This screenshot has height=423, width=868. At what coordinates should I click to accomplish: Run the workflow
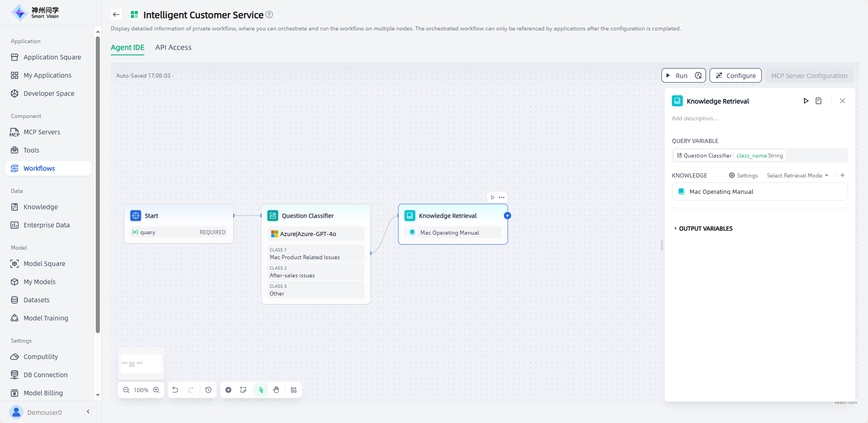coord(677,75)
